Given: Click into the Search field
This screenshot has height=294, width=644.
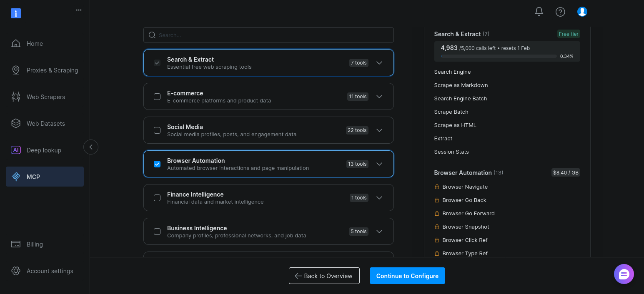Looking at the screenshot, I should tap(268, 35).
